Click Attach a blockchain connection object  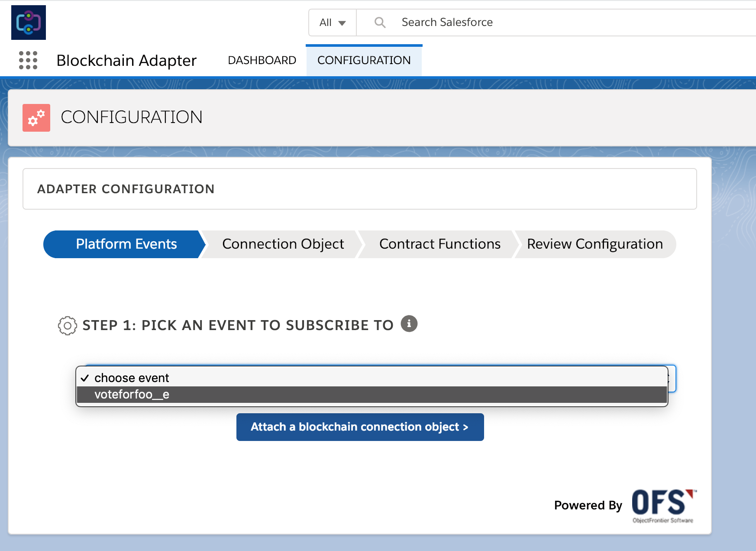(360, 427)
